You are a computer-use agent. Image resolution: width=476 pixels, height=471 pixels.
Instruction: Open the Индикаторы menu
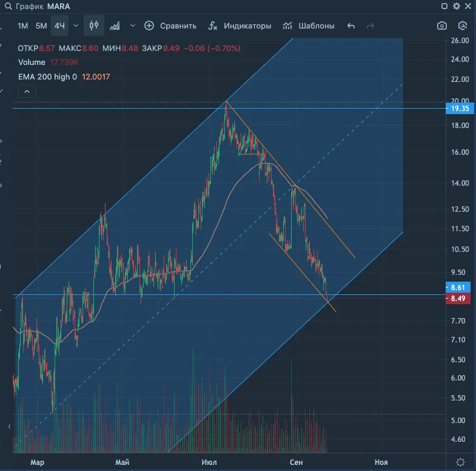(247, 26)
